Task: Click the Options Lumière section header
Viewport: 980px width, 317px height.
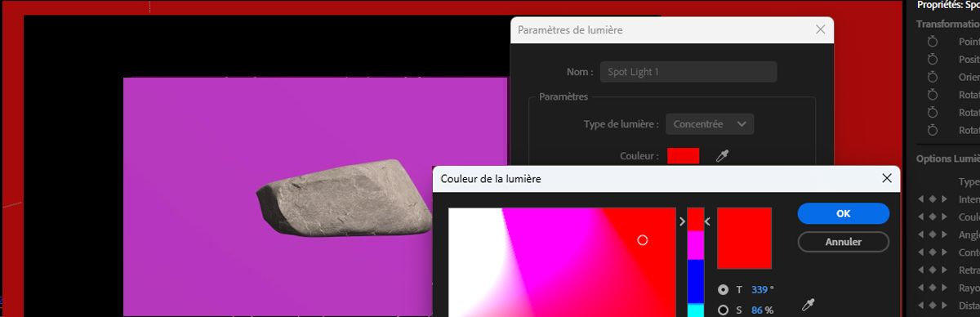Action: [x=947, y=158]
